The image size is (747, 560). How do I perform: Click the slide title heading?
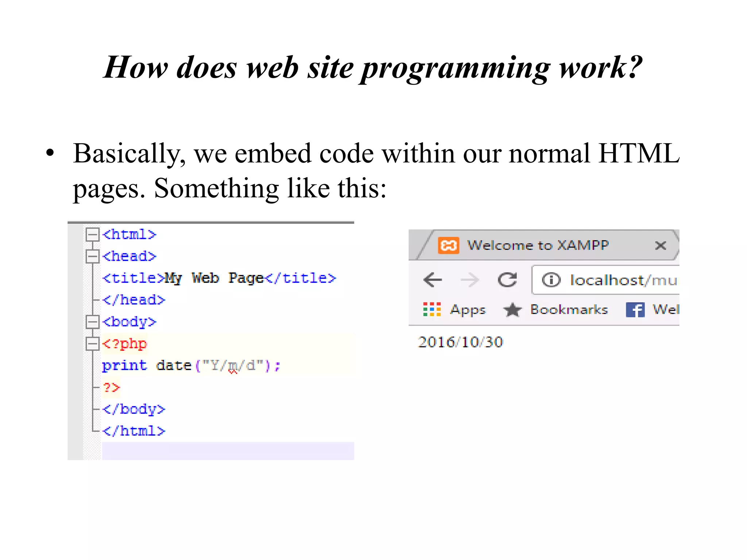(x=373, y=68)
